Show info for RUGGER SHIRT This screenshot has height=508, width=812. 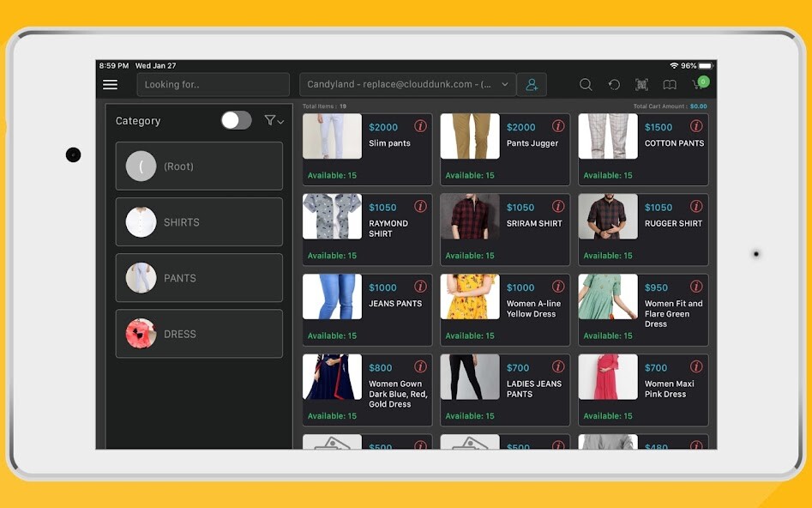click(696, 206)
